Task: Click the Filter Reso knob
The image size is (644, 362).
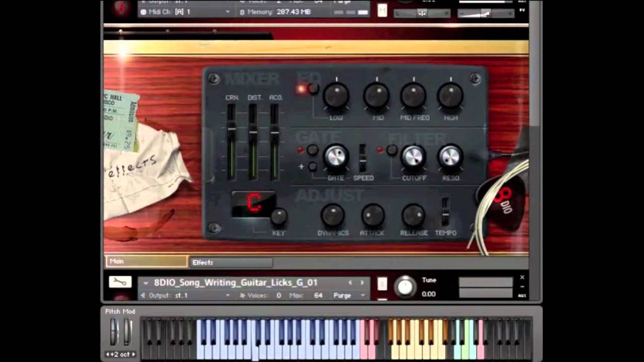Action: point(450,157)
